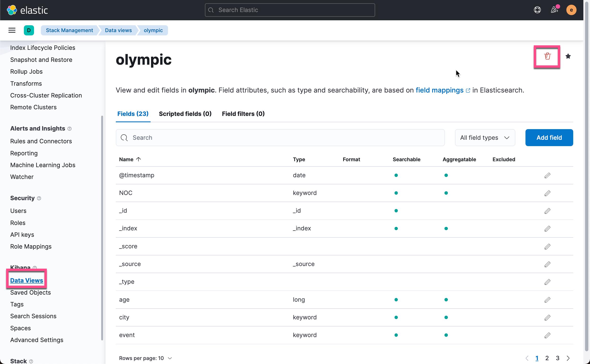Set olympic as default with star icon
This screenshot has height=364, width=590.
coord(568,56)
